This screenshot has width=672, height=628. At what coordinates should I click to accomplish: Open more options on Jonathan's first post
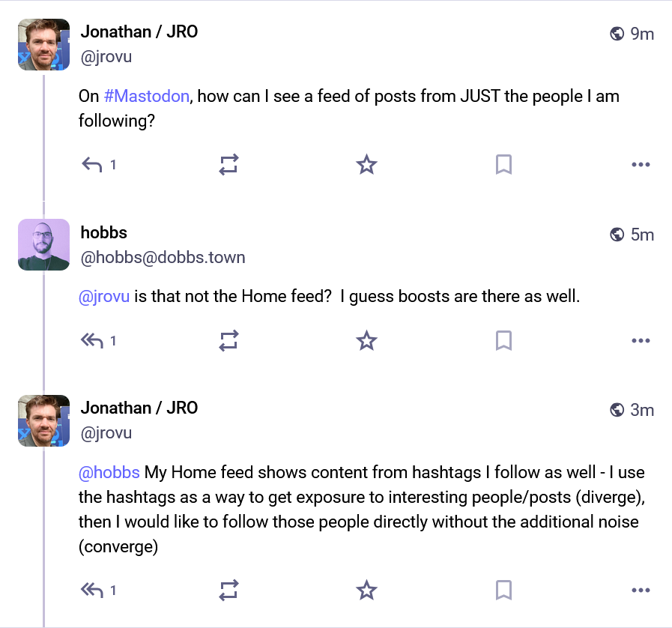pos(641,165)
